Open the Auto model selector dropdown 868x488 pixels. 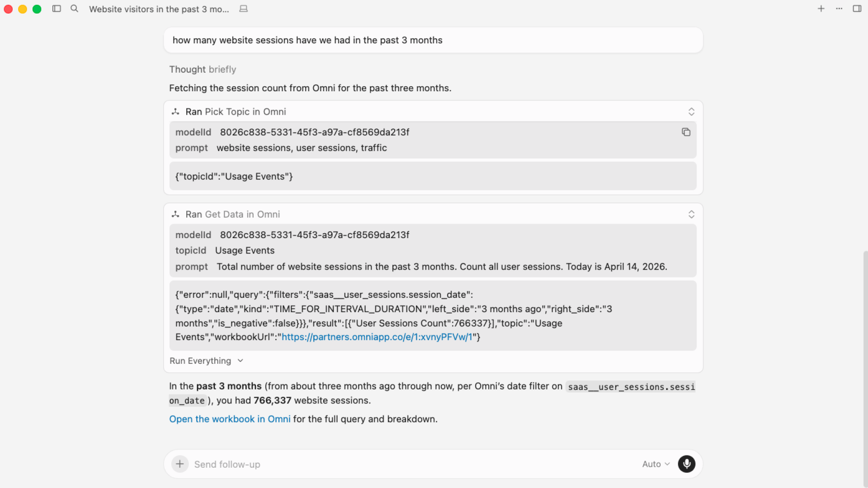(x=656, y=464)
